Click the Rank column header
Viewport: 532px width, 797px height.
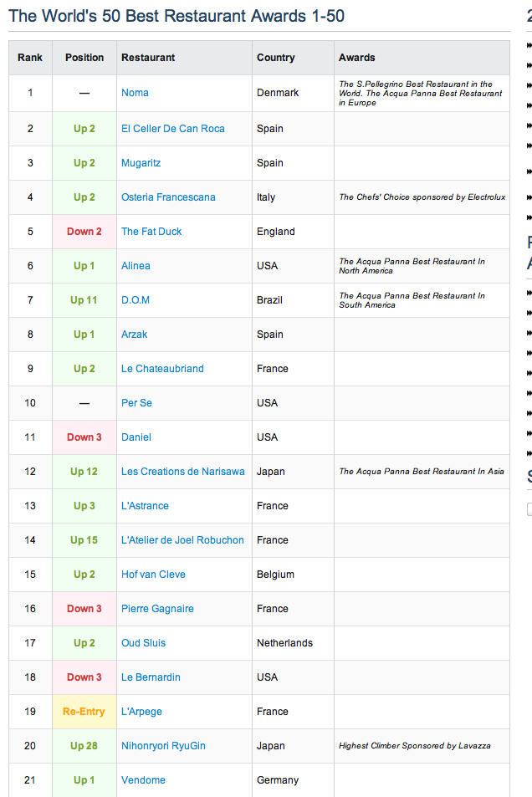30,58
